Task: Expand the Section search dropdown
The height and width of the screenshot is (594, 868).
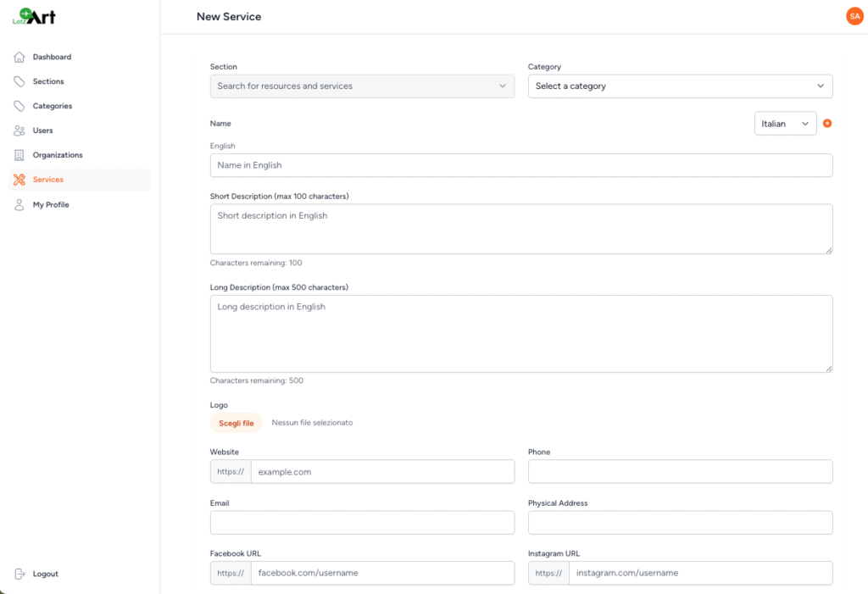Action: coord(362,86)
